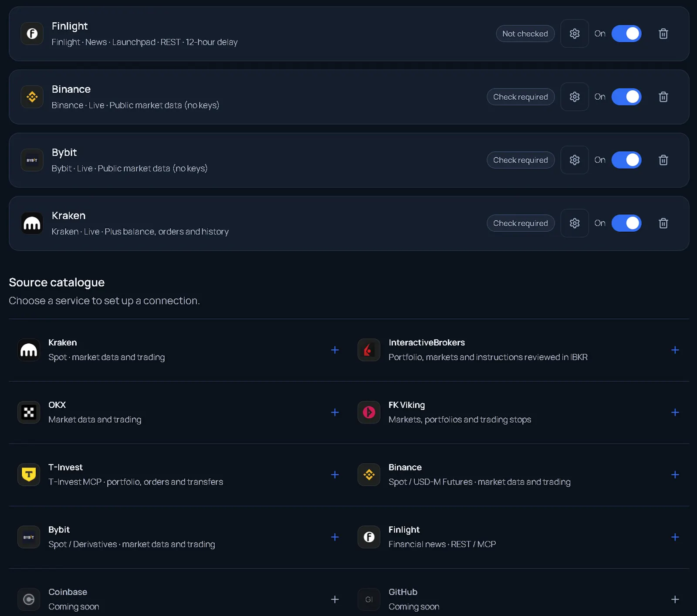
Task: Add OKX using its plus icon
Action: point(335,412)
